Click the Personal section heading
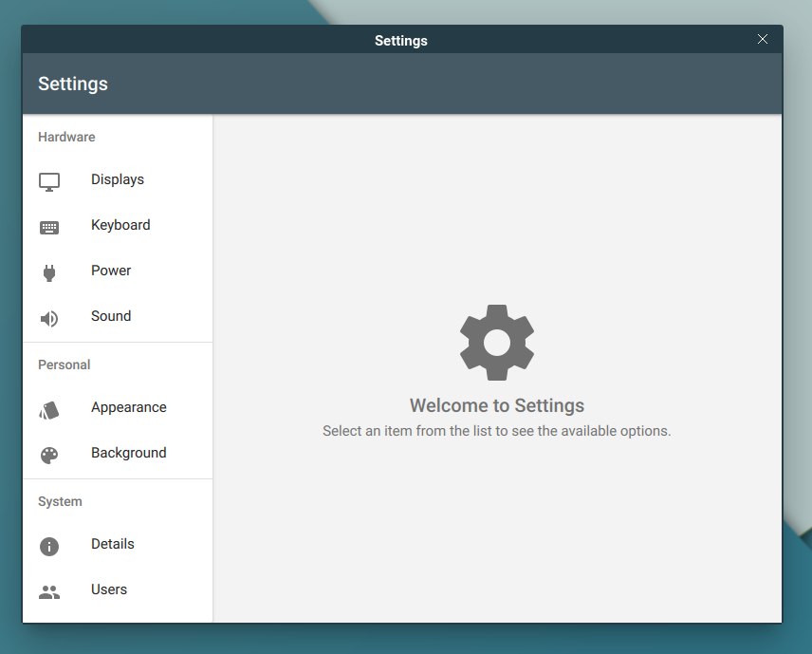Viewport: 812px width, 654px height. point(65,364)
